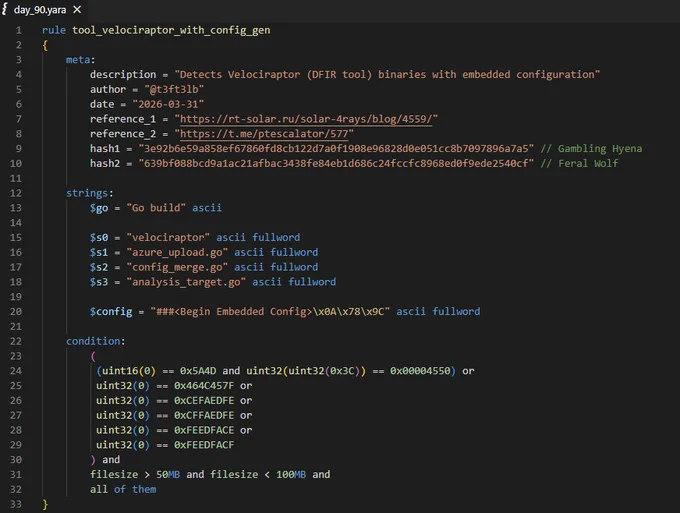Click the 'strings:' section keyword

pyautogui.click(x=89, y=193)
